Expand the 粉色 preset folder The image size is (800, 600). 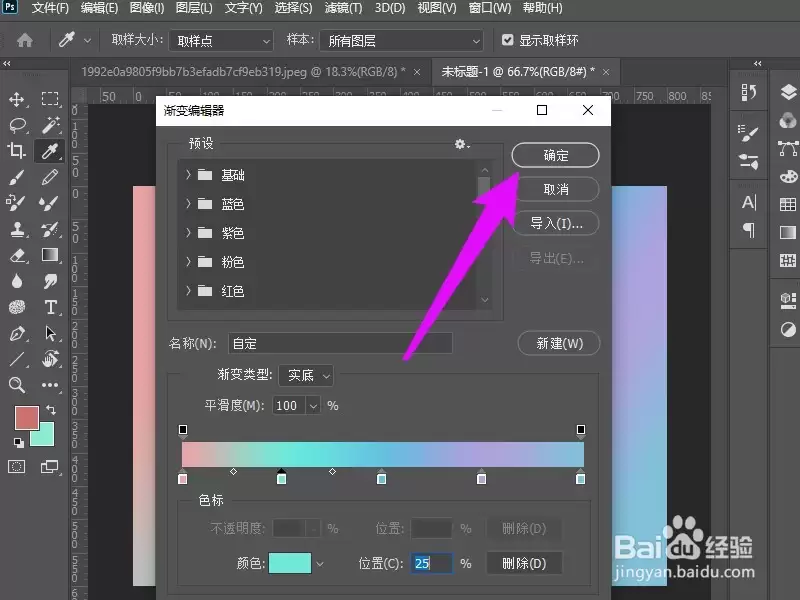(x=188, y=262)
